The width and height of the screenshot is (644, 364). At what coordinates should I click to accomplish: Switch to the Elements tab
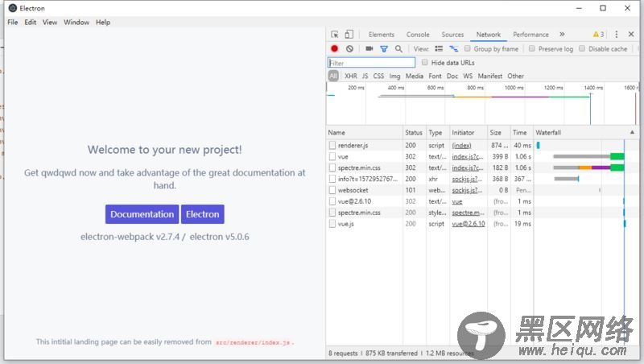[x=381, y=35]
